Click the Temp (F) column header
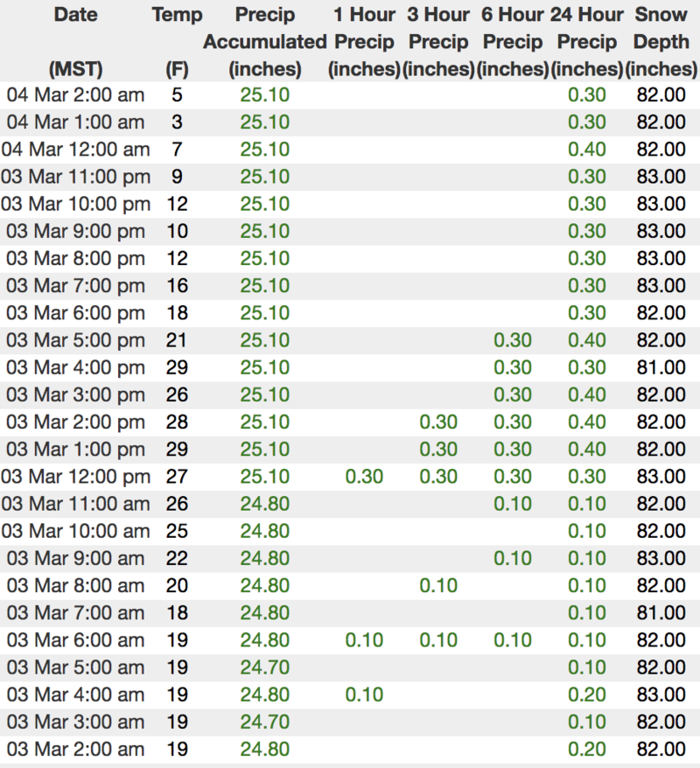The height and width of the screenshot is (768, 700). [177, 41]
